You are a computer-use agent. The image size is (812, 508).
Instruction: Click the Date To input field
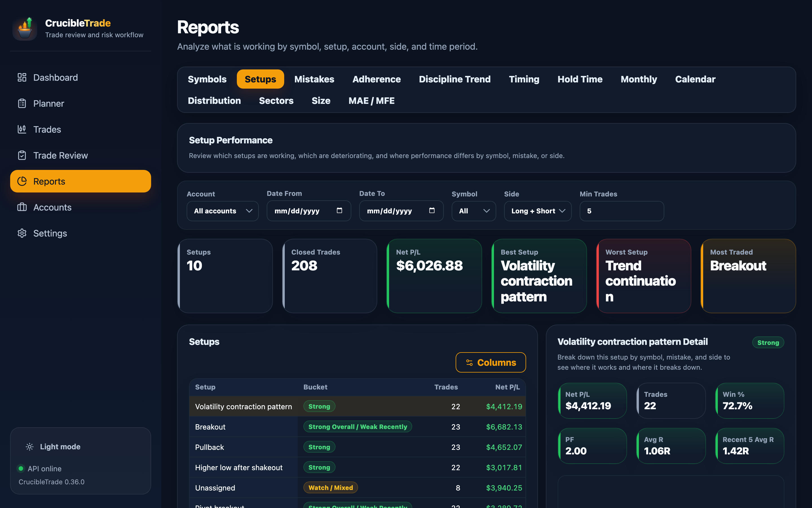[401, 211]
